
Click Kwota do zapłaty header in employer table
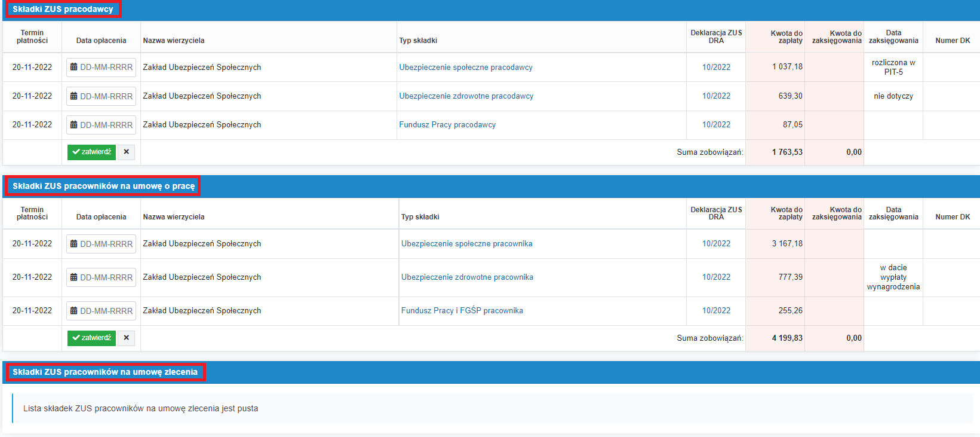787,37
